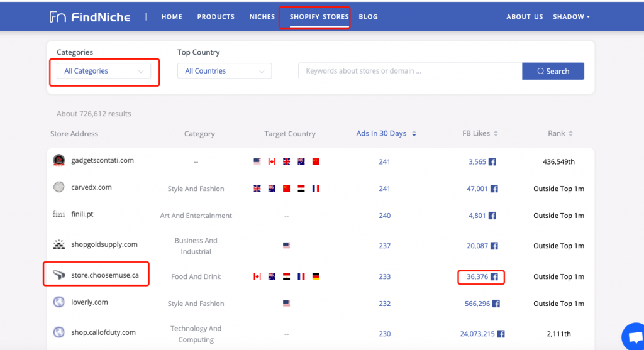Go to the PRODUCTS tab
This screenshot has width=644, height=350.
point(216,17)
